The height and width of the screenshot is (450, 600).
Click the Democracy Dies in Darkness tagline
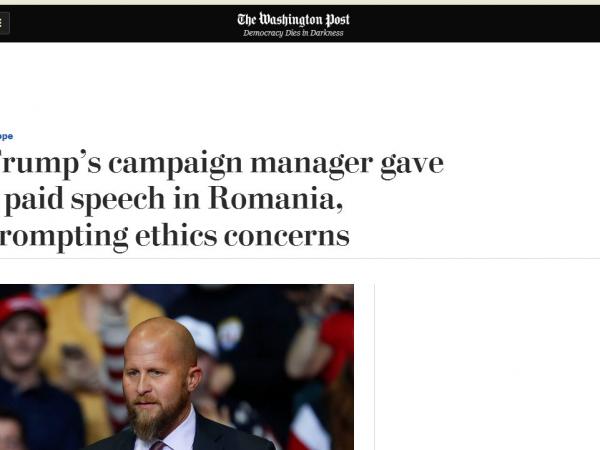293,33
